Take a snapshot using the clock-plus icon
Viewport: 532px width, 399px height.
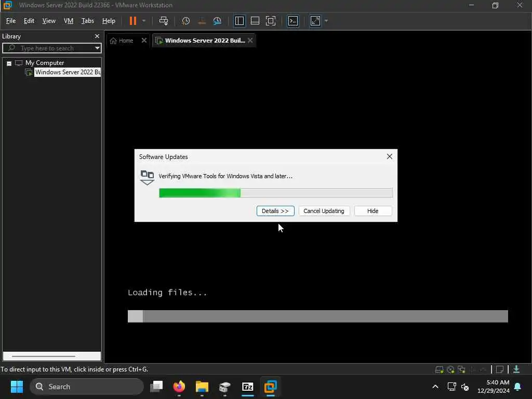pyautogui.click(x=185, y=21)
